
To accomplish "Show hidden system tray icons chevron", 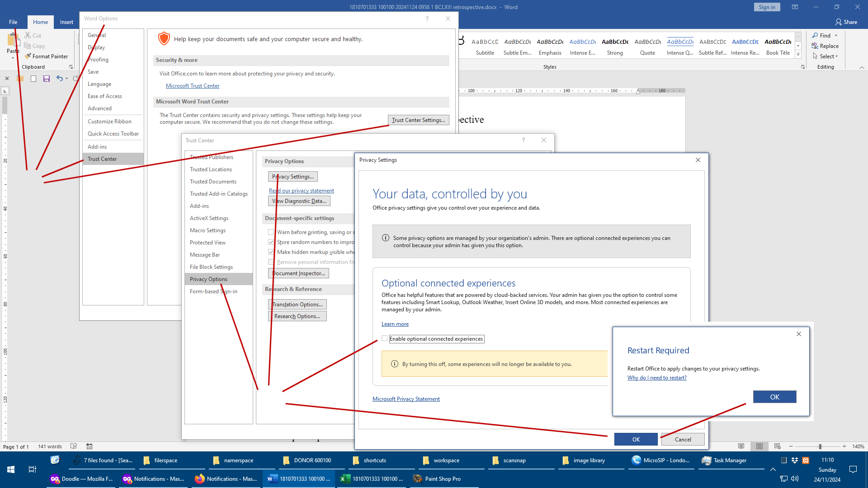I will click(x=773, y=469).
